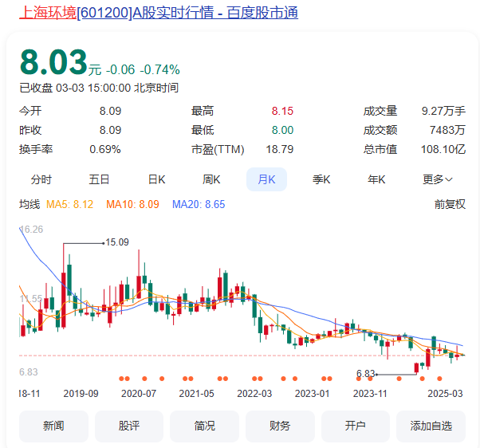Viewport: 480px width, 448px height.
Task: Click the 新闻 button
Action: click(53, 426)
